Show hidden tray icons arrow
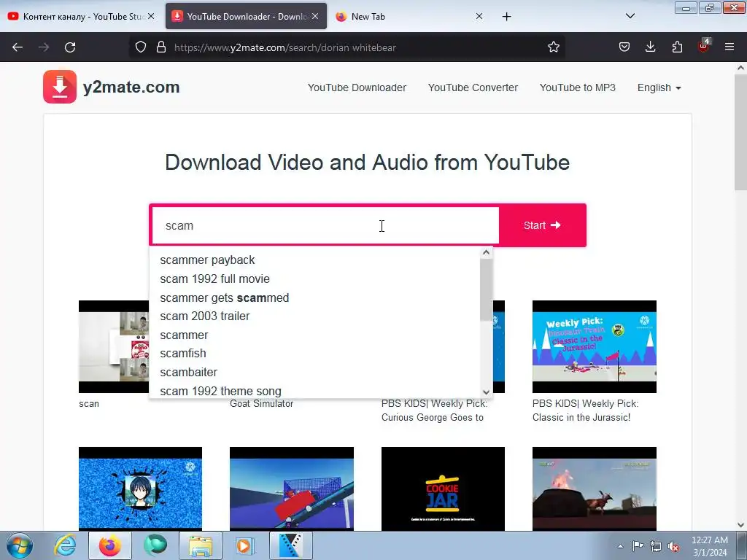 coord(620,546)
